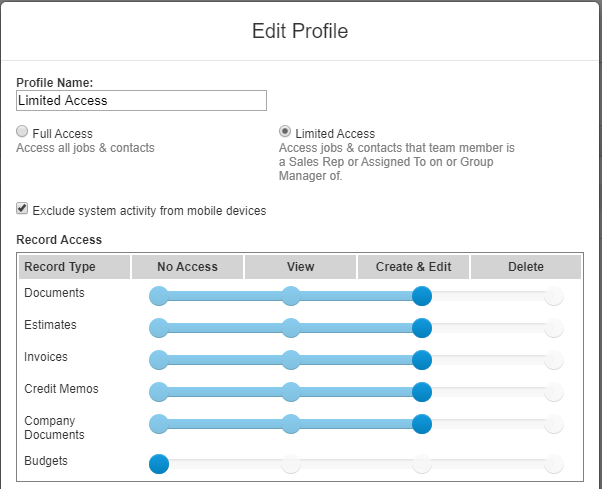
Task: Set Invoices slider to No Access
Action: 158,360
